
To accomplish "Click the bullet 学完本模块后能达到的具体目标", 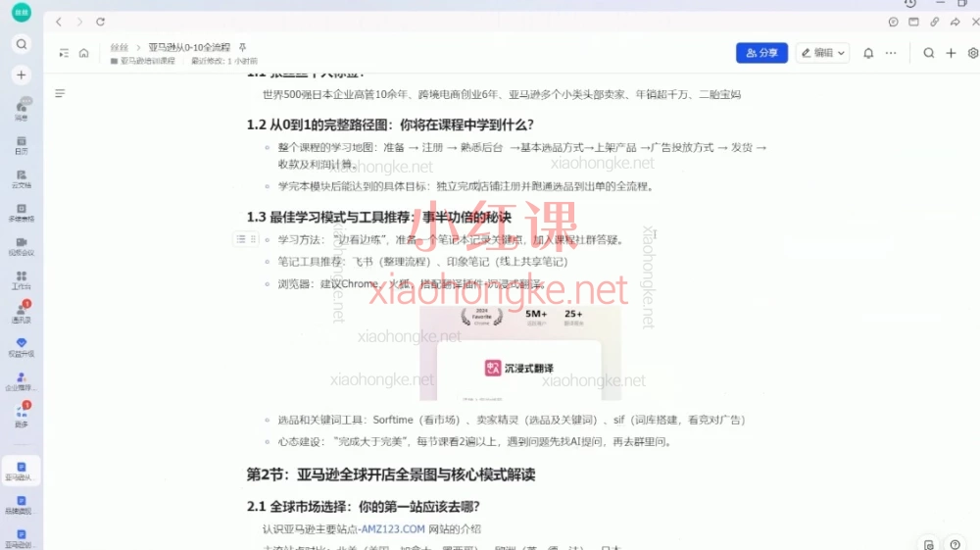I will point(465,185).
